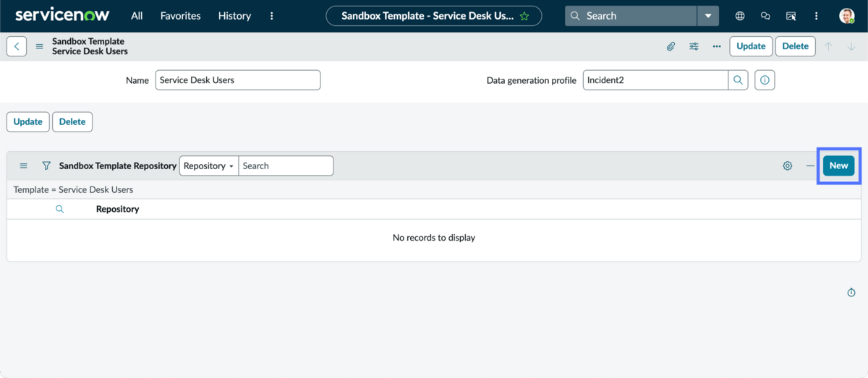Open the navigation more options kebab

pyautogui.click(x=272, y=16)
